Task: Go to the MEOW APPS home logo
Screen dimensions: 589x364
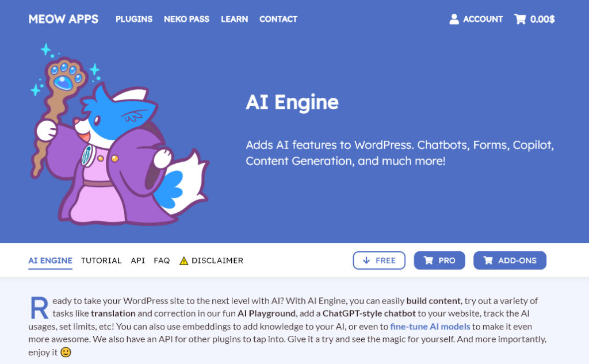Action: [63, 19]
